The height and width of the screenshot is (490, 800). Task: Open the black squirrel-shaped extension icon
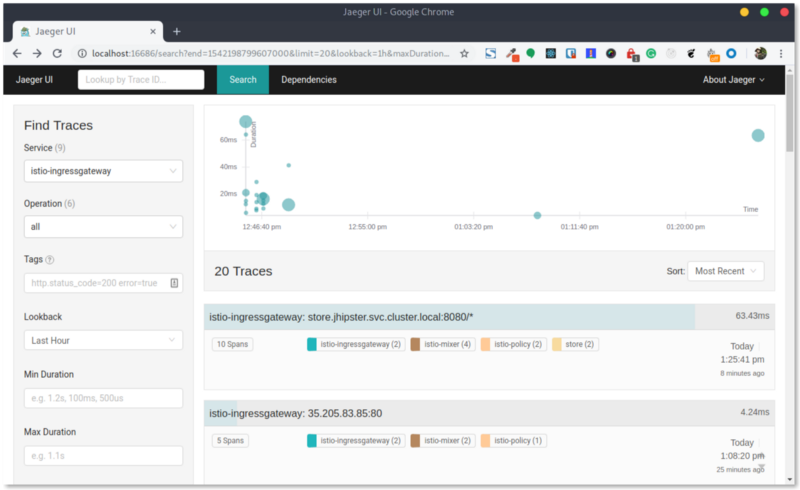691,53
